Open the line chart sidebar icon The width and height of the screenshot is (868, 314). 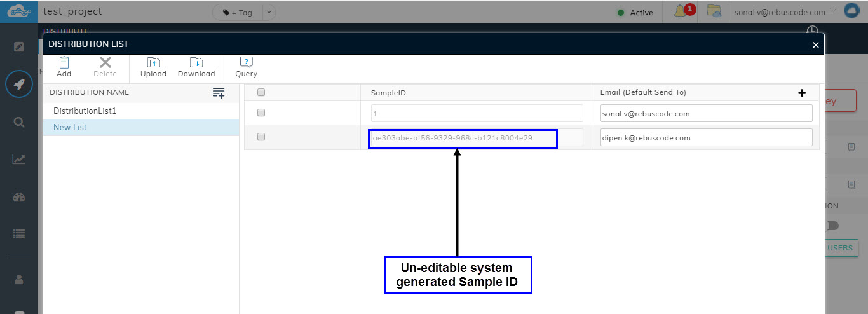point(19,159)
